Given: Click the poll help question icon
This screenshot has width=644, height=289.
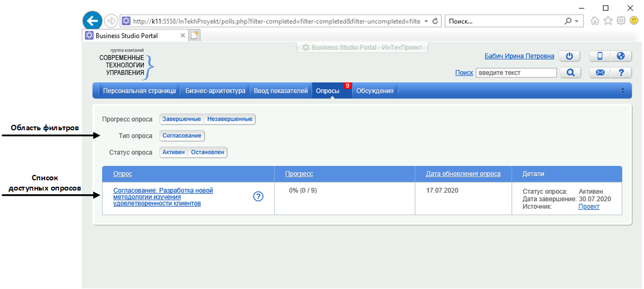Looking at the screenshot, I should [x=258, y=196].
